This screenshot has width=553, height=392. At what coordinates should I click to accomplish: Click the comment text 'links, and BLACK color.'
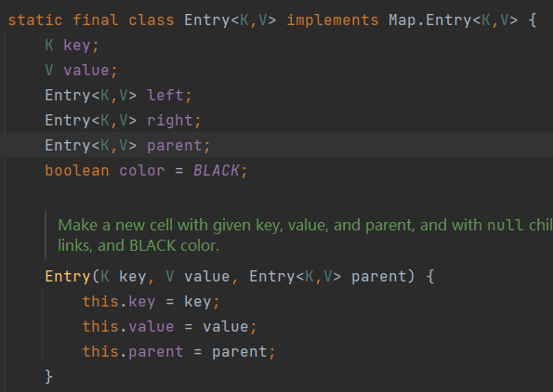[138, 246]
